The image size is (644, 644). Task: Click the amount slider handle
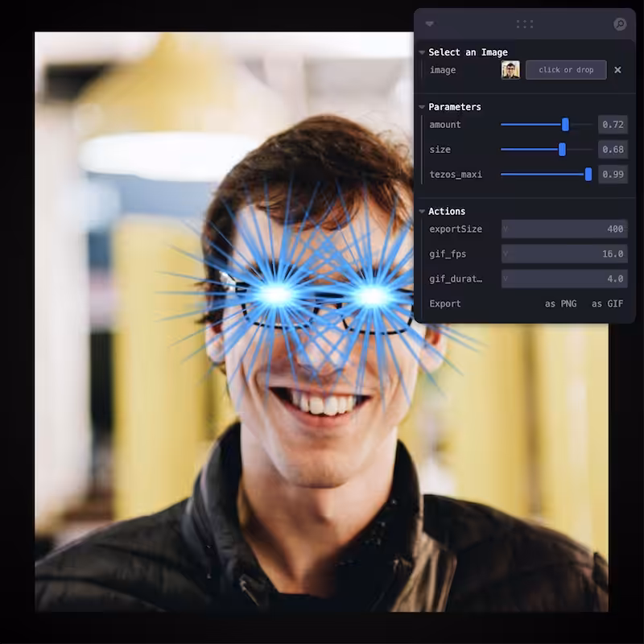[566, 125]
